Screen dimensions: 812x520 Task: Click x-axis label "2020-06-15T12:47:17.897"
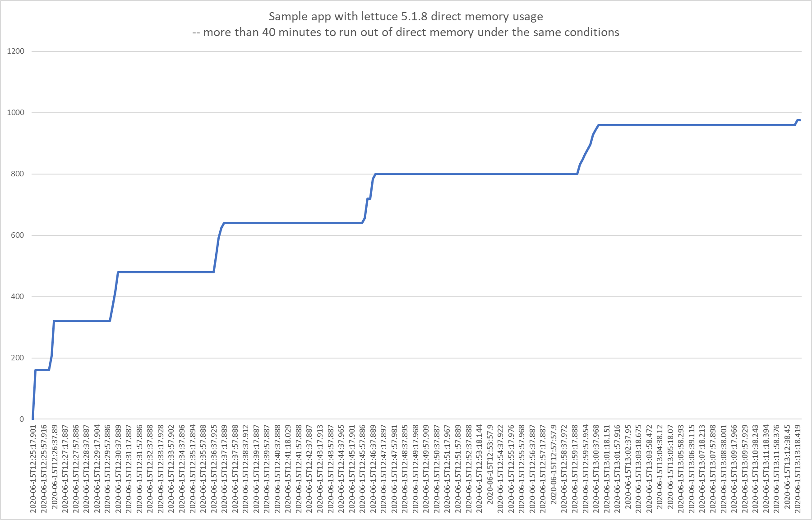384,469
